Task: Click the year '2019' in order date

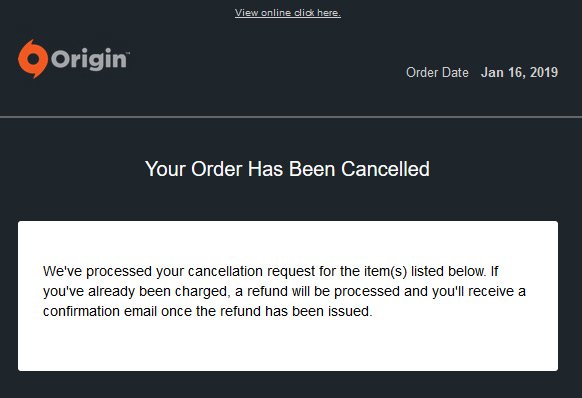Action: click(544, 72)
